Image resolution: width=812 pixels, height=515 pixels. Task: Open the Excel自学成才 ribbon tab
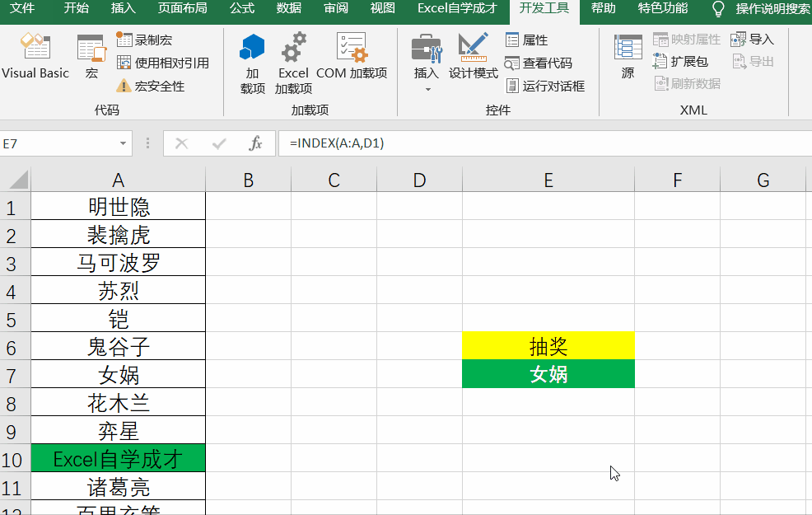click(x=457, y=8)
